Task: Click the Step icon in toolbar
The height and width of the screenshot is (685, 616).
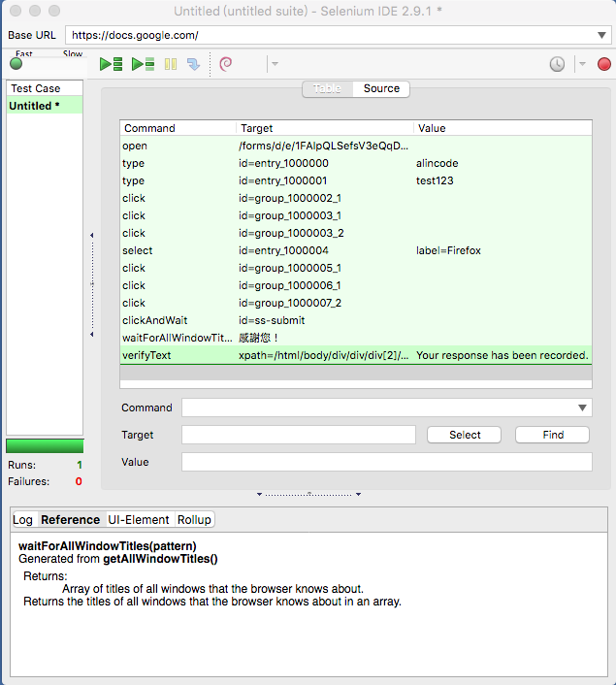Action: [x=193, y=64]
